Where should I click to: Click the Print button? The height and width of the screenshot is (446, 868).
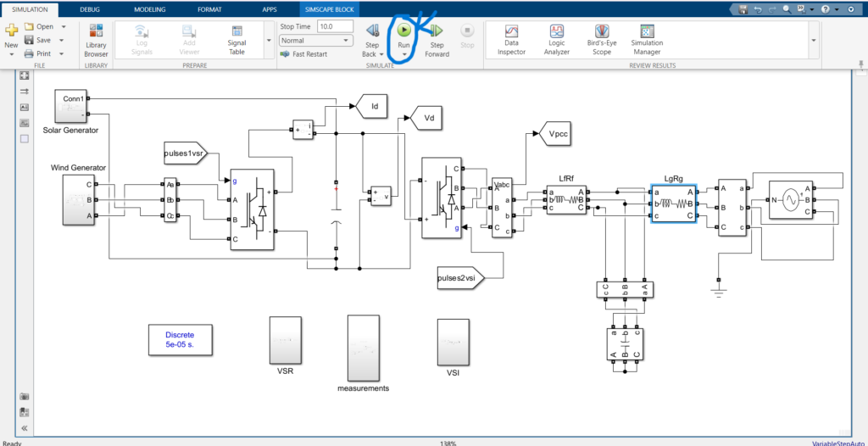[x=37, y=53]
